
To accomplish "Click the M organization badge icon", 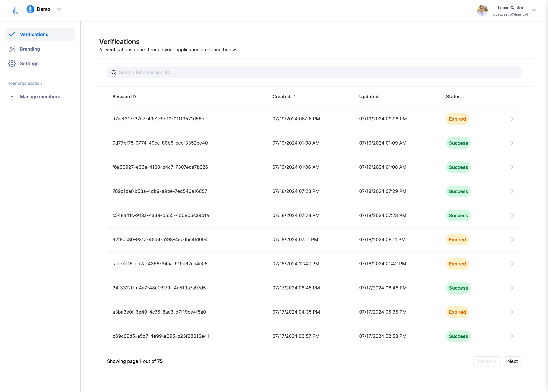I will 12,97.
